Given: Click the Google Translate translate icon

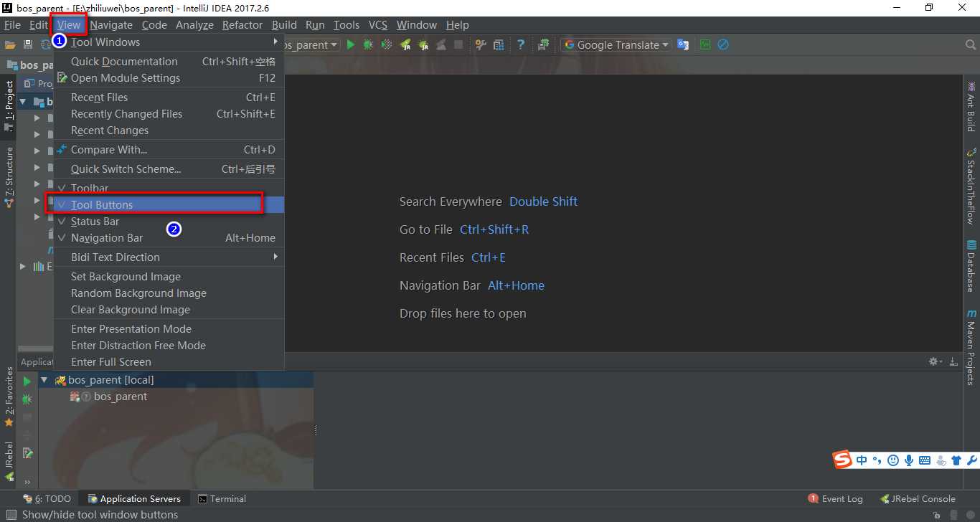Looking at the screenshot, I should point(683,44).
